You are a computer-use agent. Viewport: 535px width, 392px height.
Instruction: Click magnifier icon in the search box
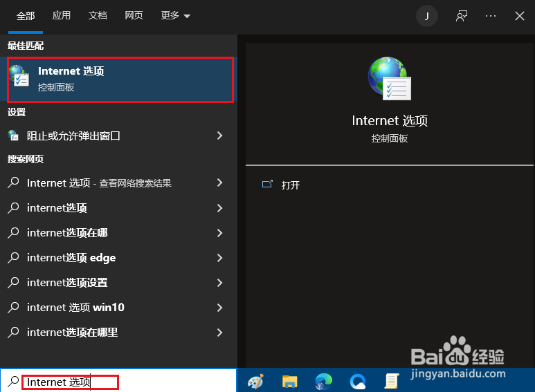pyautogui.click(x=13, y=382)
